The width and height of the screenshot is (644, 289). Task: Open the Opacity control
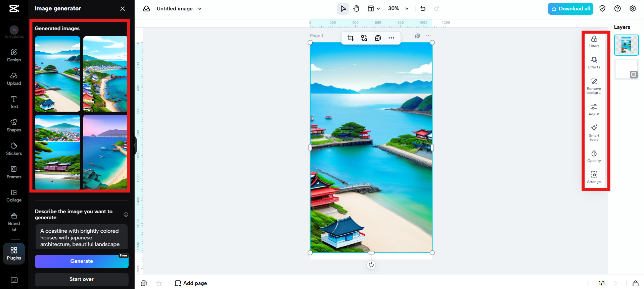(594, 156)
